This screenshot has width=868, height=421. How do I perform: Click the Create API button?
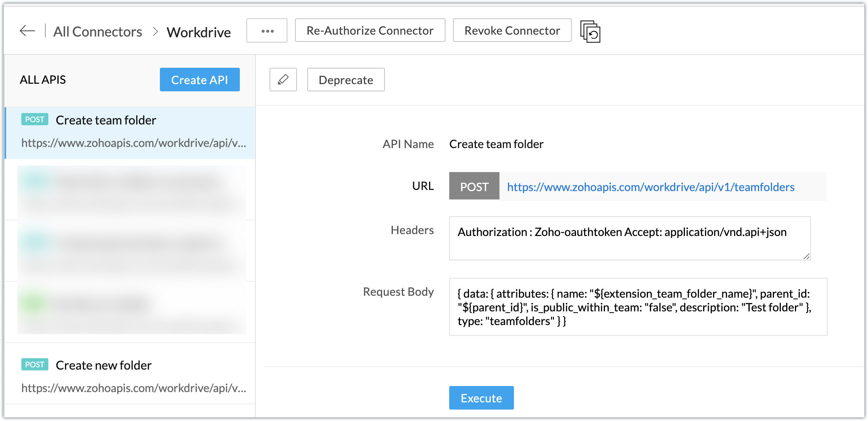[199, 80]
